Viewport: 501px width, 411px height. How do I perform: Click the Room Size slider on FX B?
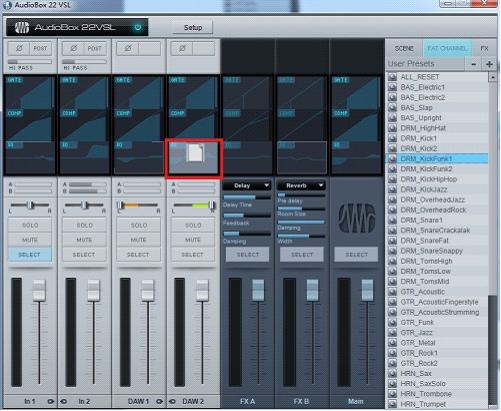click(301, 209)
